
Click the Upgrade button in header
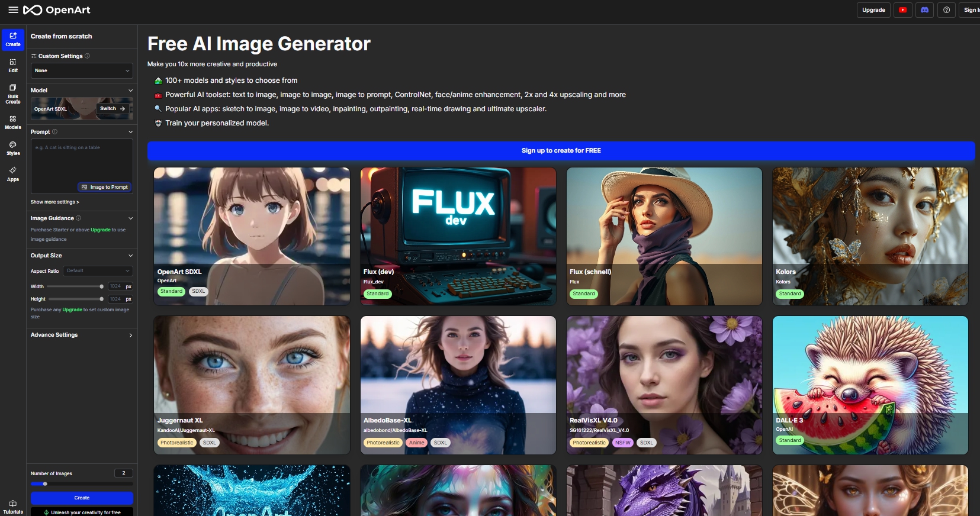click(x=873, y=10)
